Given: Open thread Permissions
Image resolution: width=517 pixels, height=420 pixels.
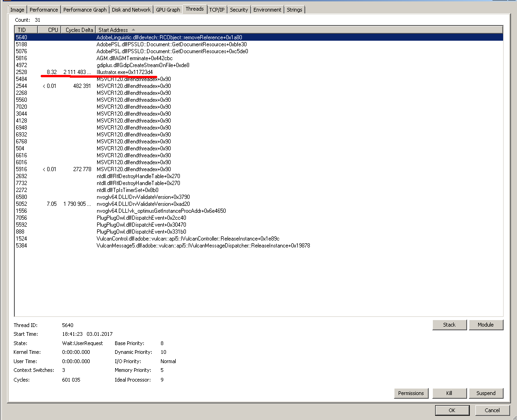Looking at the screenshot, I should point(411,393).
